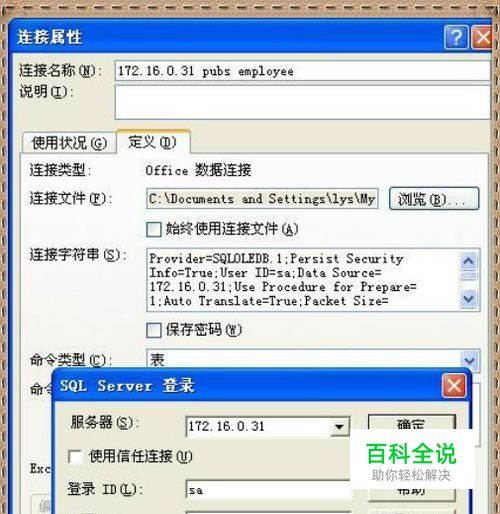Click the 登录 ID field containing sa
Viewport: 500px width, 514px height.
[x=268, y=490]
